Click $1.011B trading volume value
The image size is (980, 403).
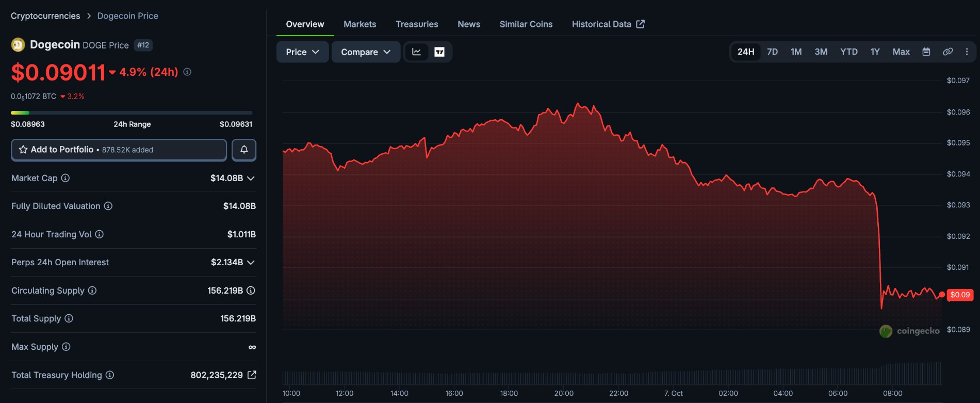[241, 234]
